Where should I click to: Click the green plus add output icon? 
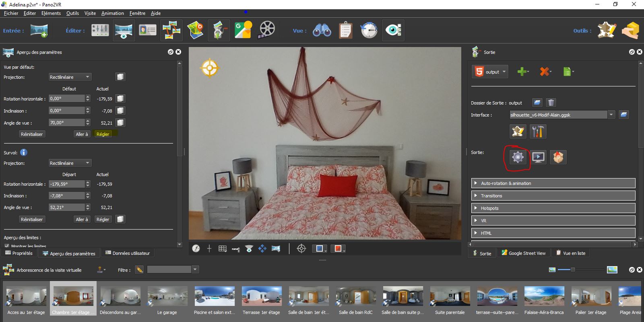[x=522, y=72]
